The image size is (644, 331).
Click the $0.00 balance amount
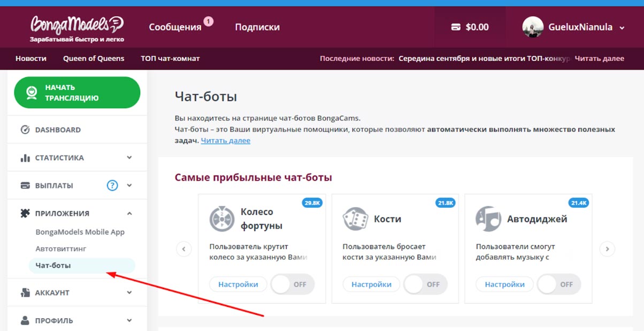click(x=477, y=27)
